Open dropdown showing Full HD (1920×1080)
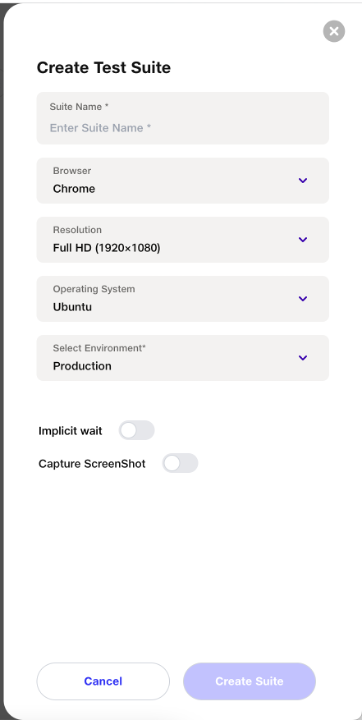Screen dimensions: 362x720 (183, 240)
